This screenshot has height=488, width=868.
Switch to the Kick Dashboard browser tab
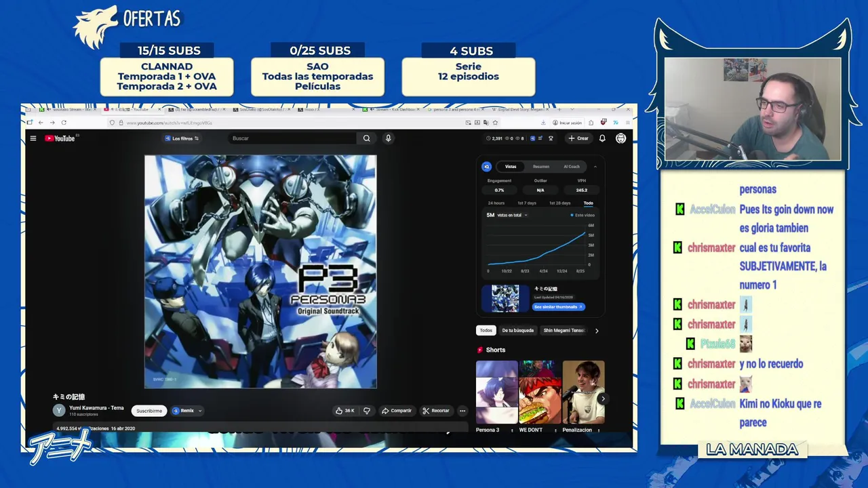pos(392,109)
